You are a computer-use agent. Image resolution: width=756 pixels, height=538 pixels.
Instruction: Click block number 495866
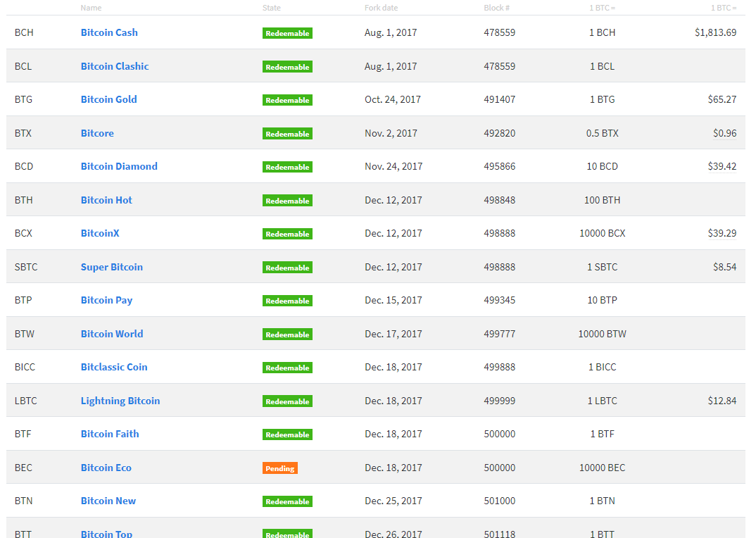[500, 166]
